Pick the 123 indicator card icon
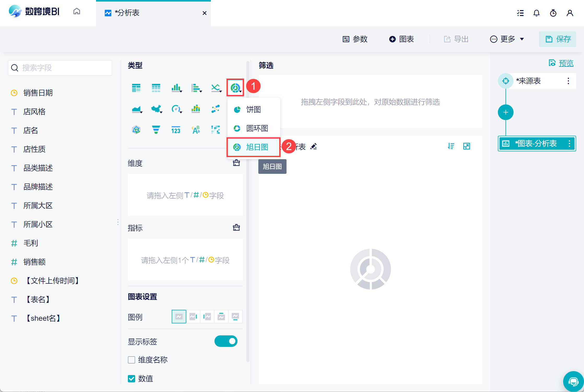584x392 pixels. coord(176,130)
